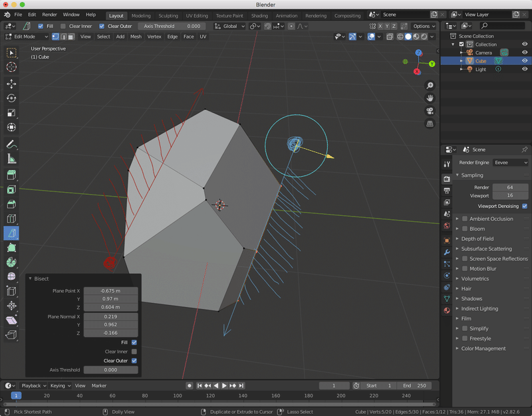This screenshot has height=416, width=532.
Task: Choose the Measure tool
Action: [x=11, y=159]
